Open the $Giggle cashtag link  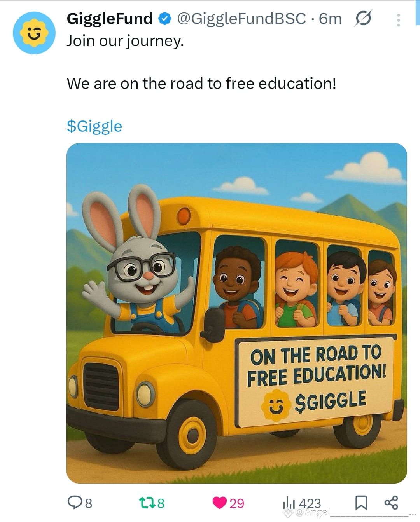[94, 126]
